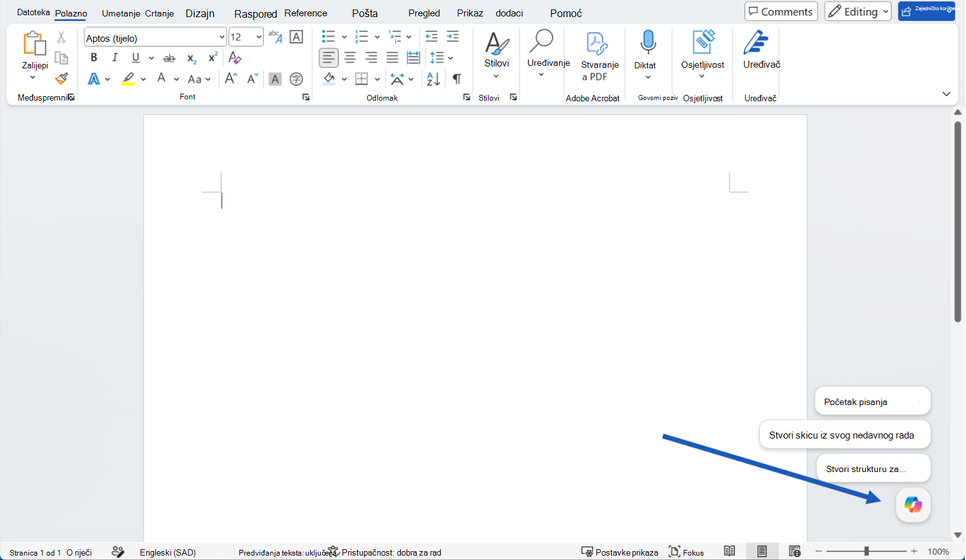Switch to the Pregled tab

[x=424, y=13]
